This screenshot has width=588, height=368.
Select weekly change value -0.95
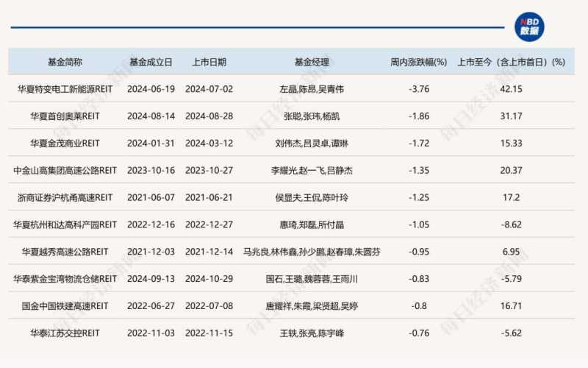point(419,252)
